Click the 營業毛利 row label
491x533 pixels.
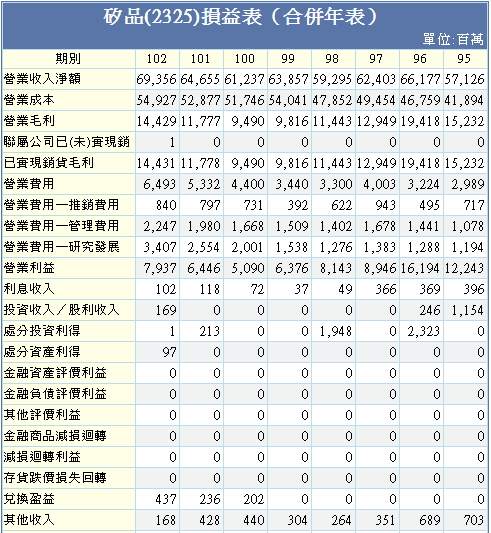pyautogui.click(x=29, y=121)
